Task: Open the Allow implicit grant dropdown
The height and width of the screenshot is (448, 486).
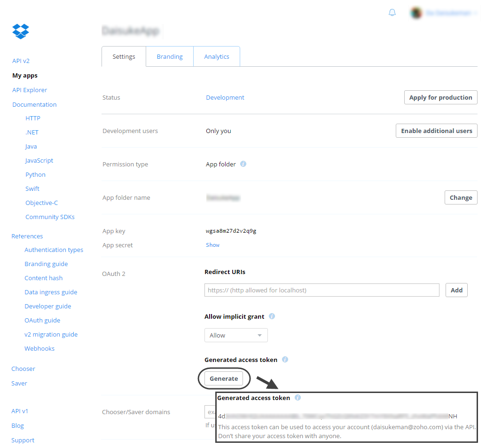Action: 236,335
